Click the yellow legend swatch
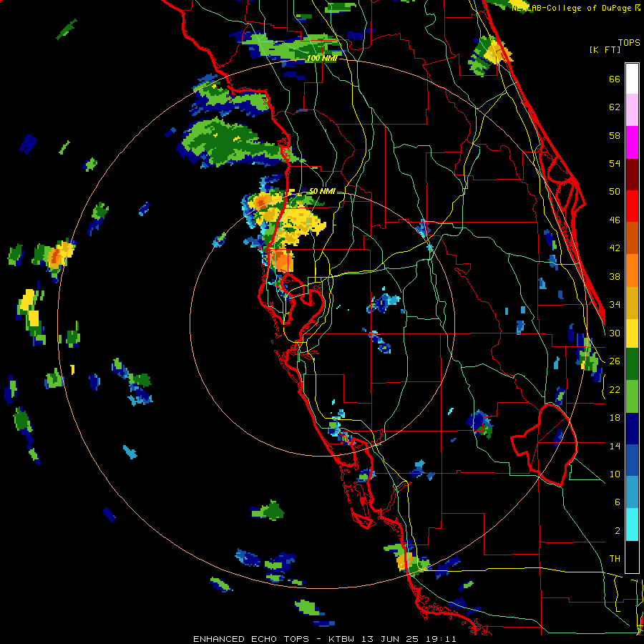This screenshot has height=644, width=644. click(x=632, y=333)
